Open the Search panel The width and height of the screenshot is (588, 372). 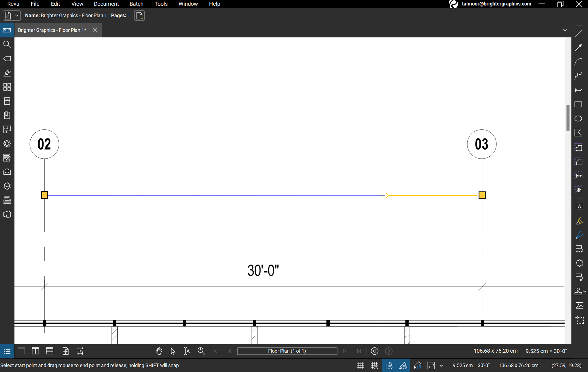click(7, 44)
